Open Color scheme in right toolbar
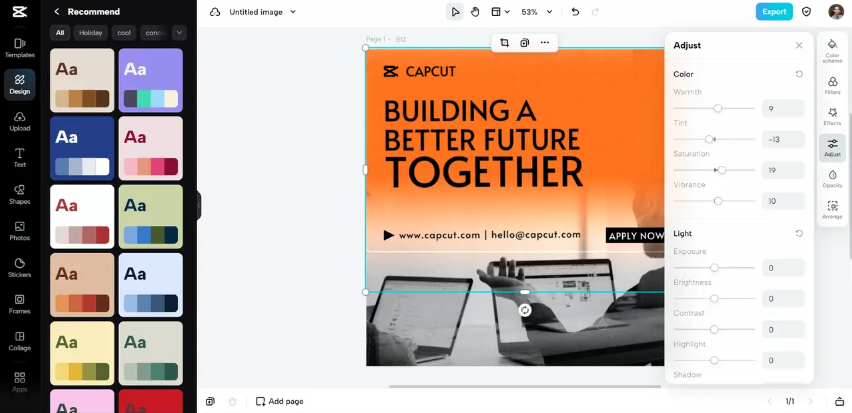 tap(832, 51)
